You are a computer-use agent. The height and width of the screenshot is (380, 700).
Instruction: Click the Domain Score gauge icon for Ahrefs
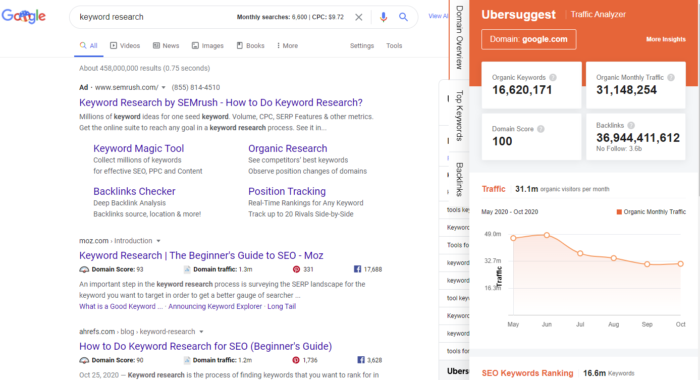tap(84, 360)
